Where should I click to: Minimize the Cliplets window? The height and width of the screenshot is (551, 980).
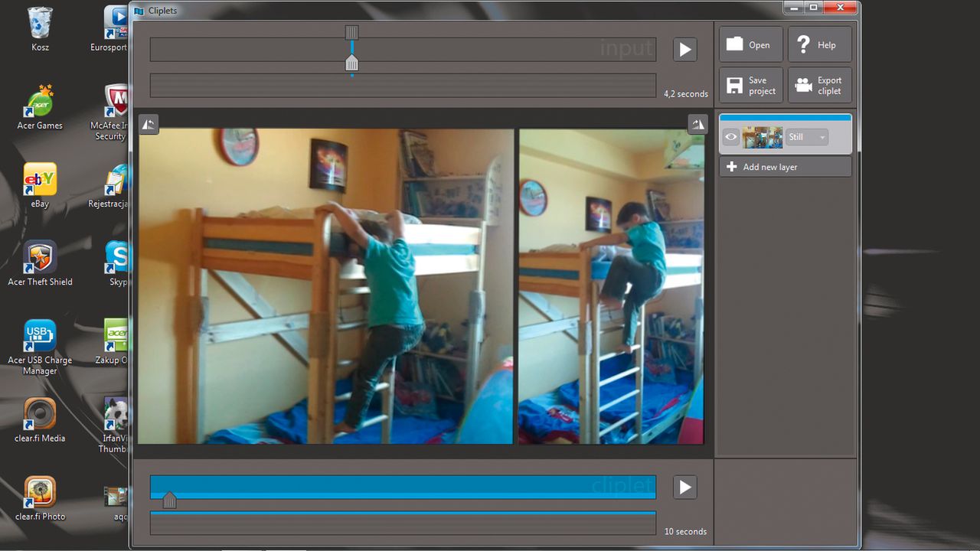tap(795, 7)
